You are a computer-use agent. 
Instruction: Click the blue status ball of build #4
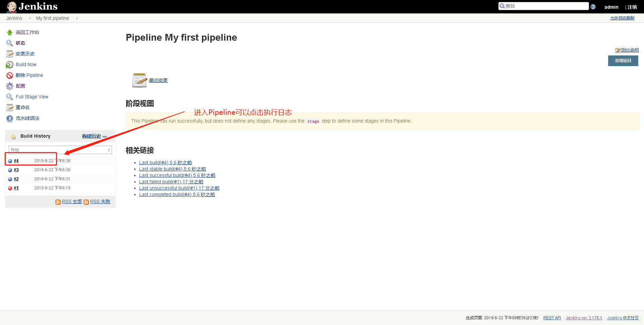(x=10, y=161)
